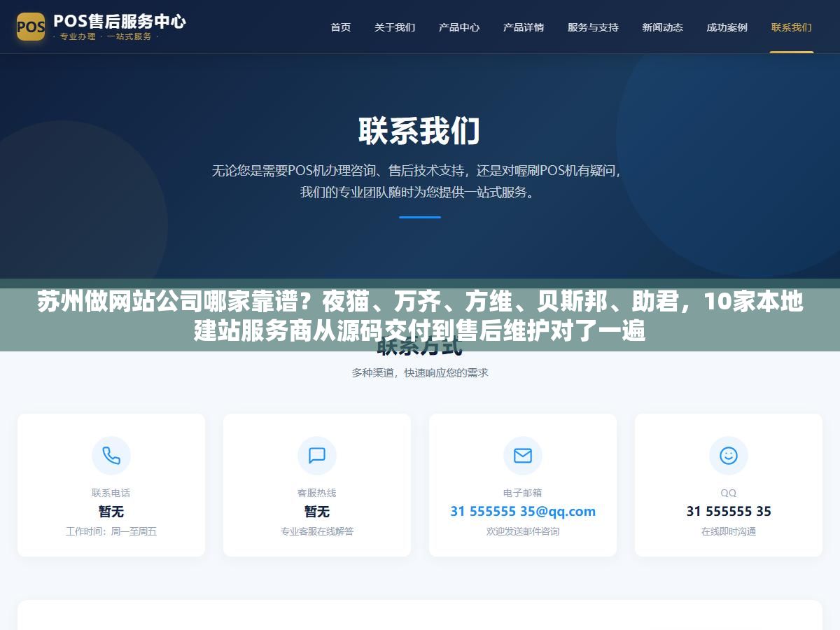This screenshot has height=630, width=840.
Task: Open 成功案例 page
Action: [727, 27]
